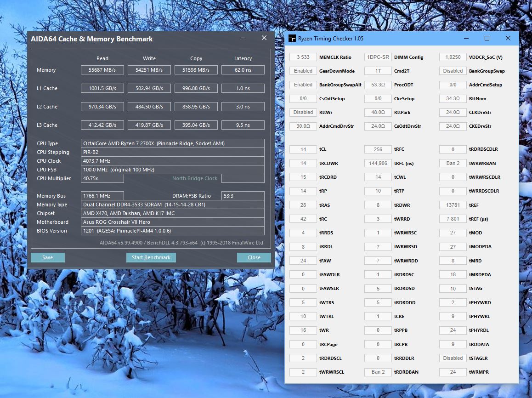Click the tRDRDBAN value Ban 2
This screenshot has width=532, height=398.
tap(378, 372)
